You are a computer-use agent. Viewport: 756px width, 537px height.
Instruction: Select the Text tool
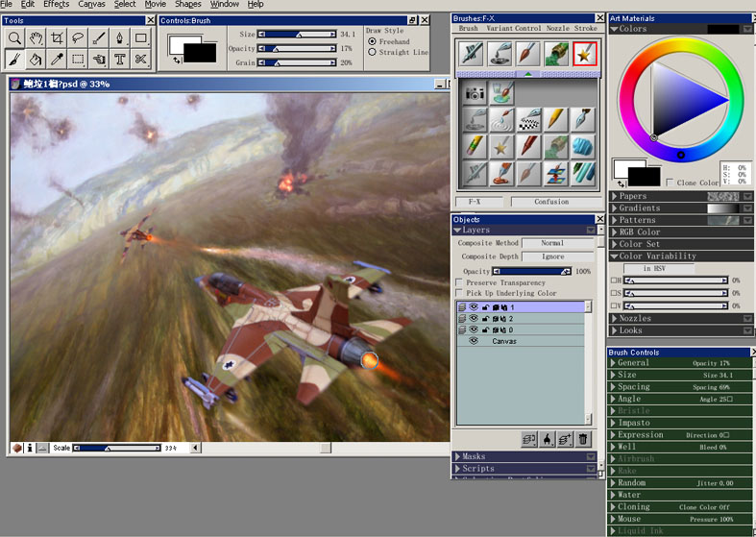[x=119, y=60]
